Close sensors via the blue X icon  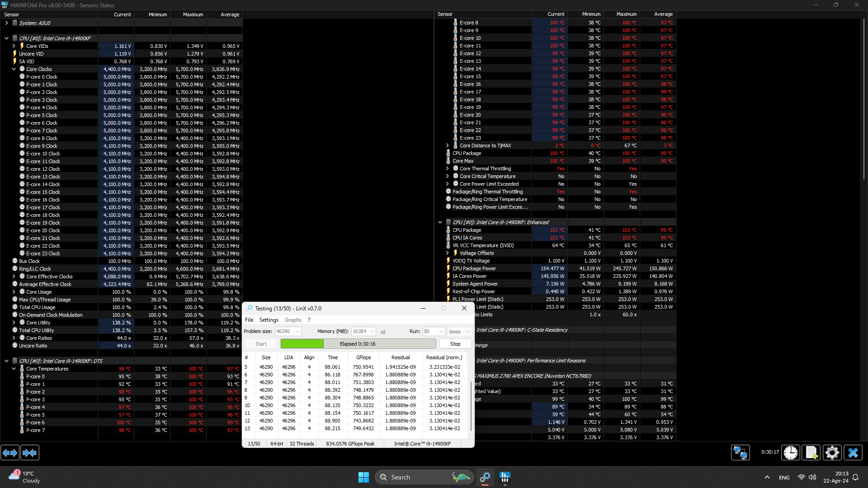pyautogui.click(x=854, y=452)
